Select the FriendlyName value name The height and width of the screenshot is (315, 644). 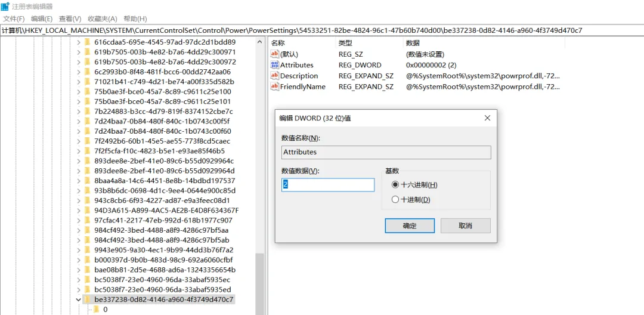(x=303, y=87)
